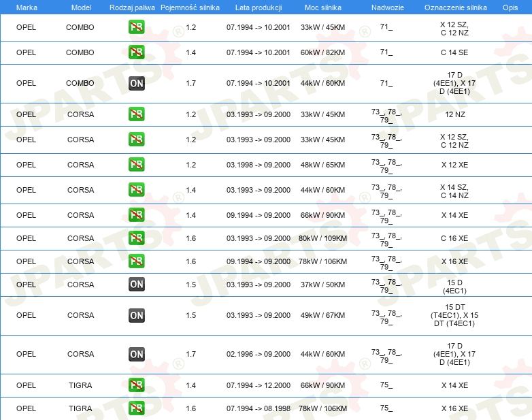Image resolution: width=532 pixels, height=420 pixels.
Task: Click petrol icon in the Tigra 1.4 row
Action: coord(136,385)
